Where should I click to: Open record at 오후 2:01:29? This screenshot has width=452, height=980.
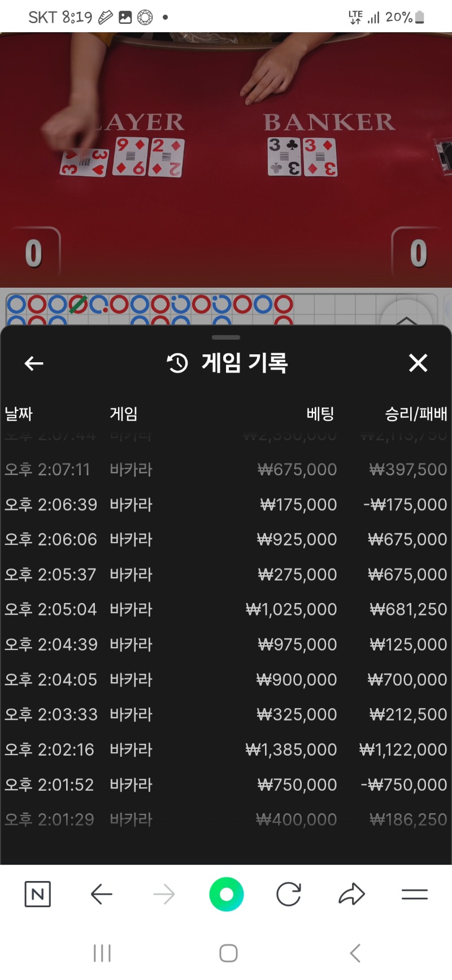tap(226, 819)
